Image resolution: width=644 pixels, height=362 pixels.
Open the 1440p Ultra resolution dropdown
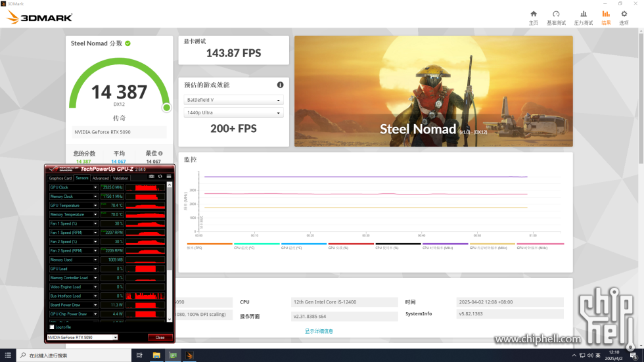(x=233, y=112)
